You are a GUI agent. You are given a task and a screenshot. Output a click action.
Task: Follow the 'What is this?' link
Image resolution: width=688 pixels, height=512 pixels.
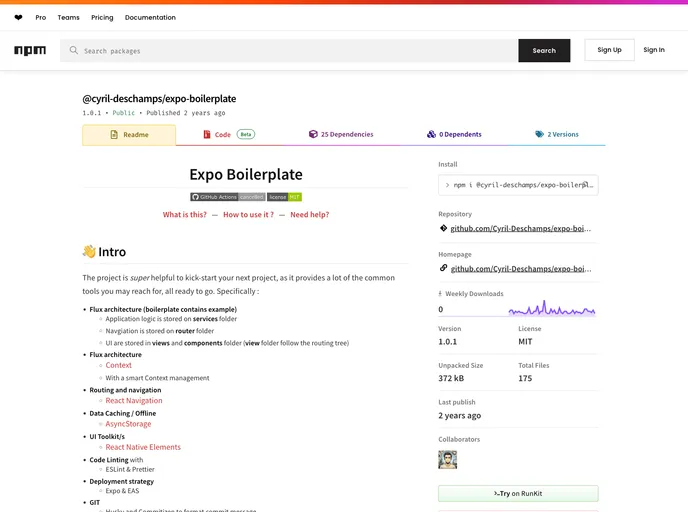pyautogui.click(x=184, y=215)
